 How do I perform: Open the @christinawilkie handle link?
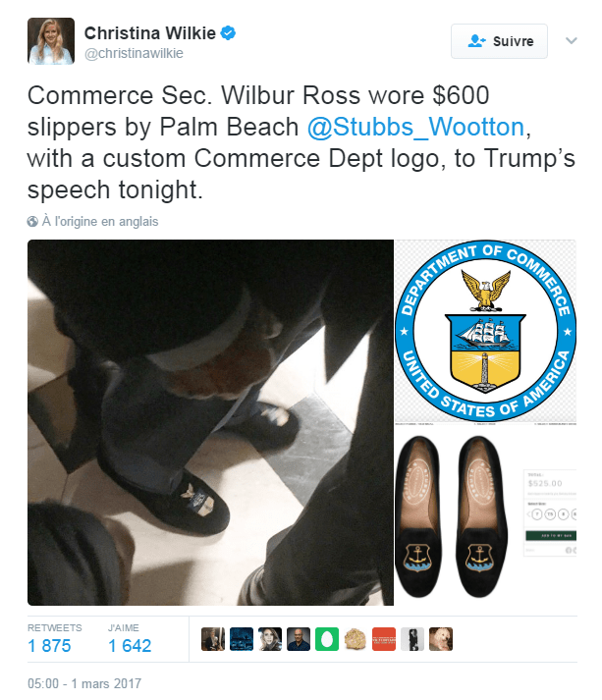click(134, 54)
